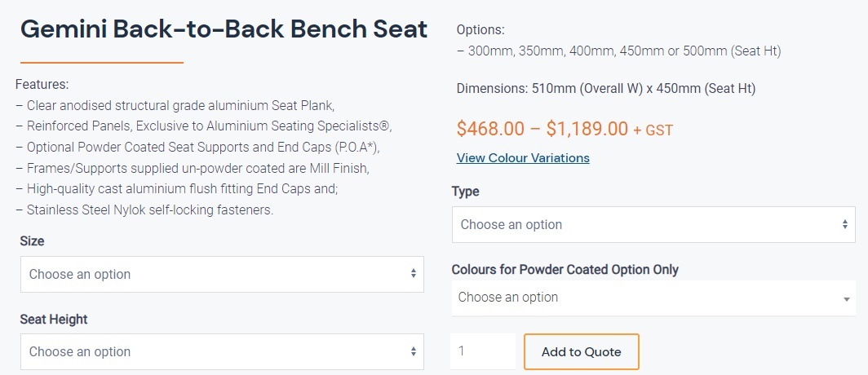Click the Colours for Powder Coated Option Only label
This screenshot has height=375, width=868.
pyautogui.click(x=565, y=269)
